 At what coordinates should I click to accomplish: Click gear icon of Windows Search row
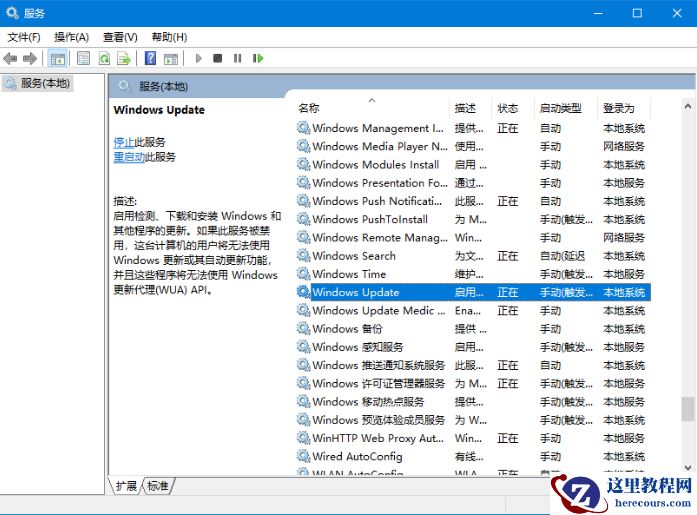(x=304, y=256)
